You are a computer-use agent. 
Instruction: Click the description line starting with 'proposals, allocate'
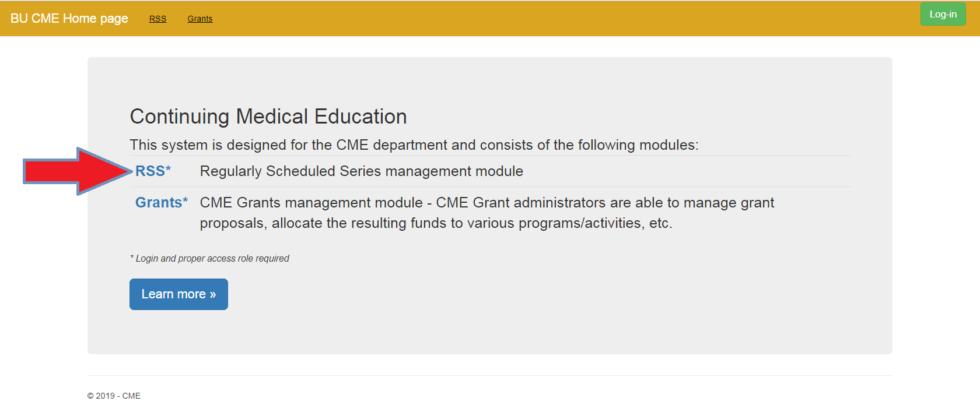click(436, 223)
